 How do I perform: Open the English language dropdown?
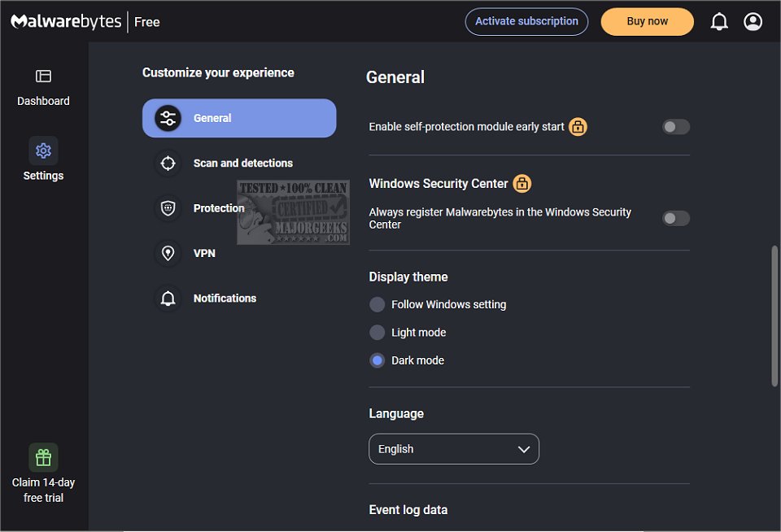click(x=454, y=449)
